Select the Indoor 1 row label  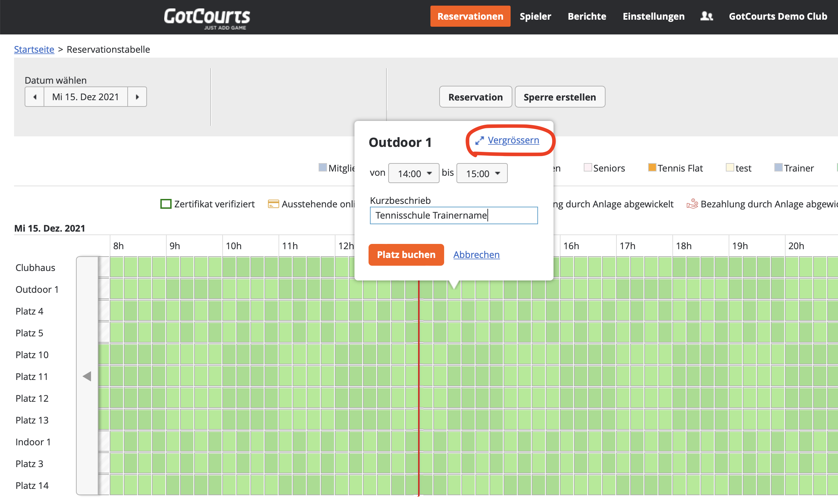tap(33, 442)
